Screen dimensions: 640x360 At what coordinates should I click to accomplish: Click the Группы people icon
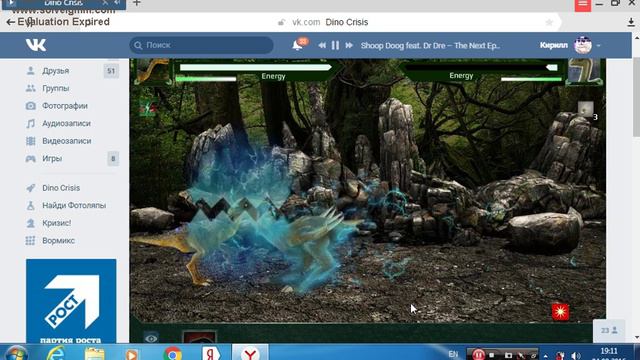tap(31, 88)
